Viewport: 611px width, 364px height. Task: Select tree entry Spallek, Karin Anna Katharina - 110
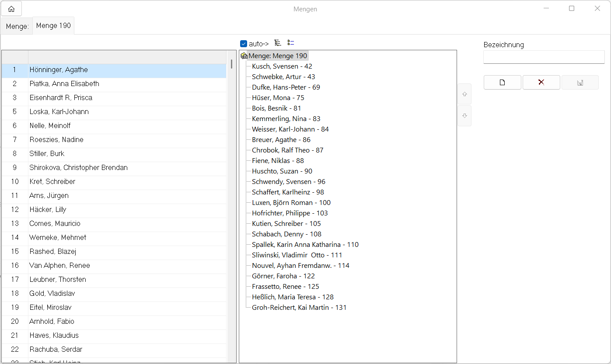pyautogui.click(x=305, y=245)
